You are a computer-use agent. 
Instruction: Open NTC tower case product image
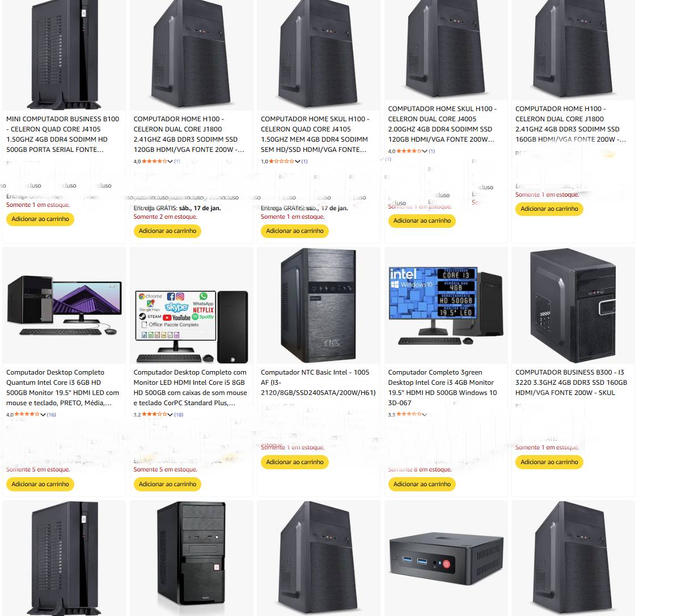[319, 305]
